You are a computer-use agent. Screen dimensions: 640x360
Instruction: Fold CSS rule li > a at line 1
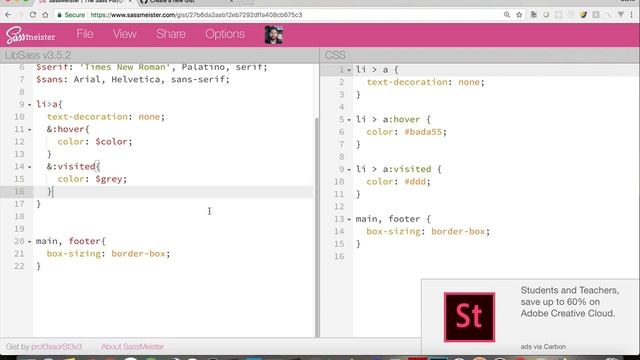[x=349, y=70]
